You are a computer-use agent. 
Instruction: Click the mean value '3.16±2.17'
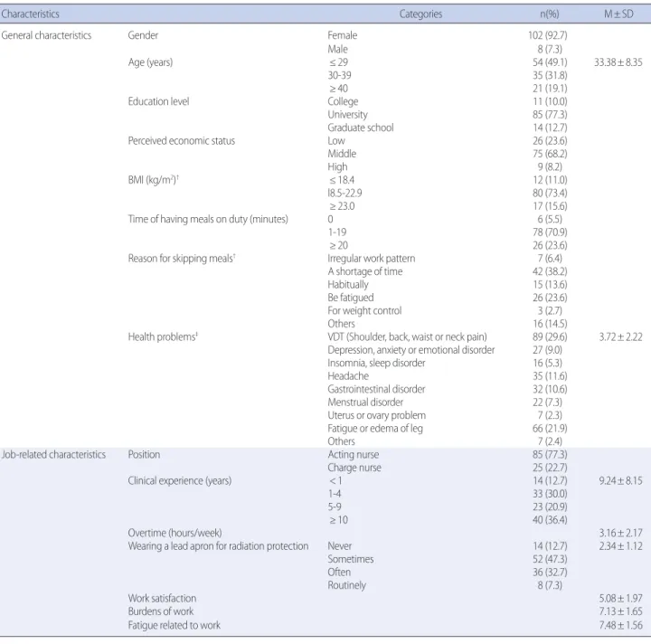(x=620, y=533)
